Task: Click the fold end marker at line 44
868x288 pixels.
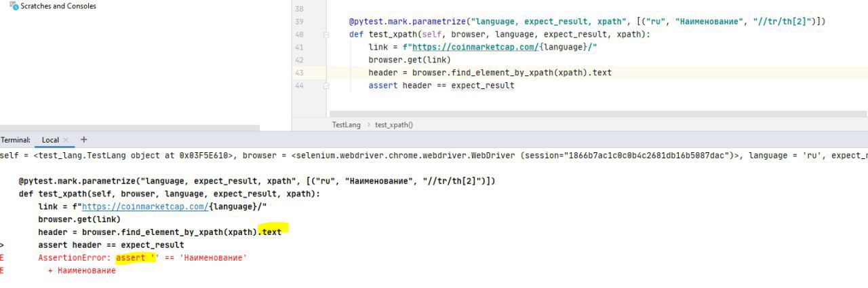Action: [326, 86]
